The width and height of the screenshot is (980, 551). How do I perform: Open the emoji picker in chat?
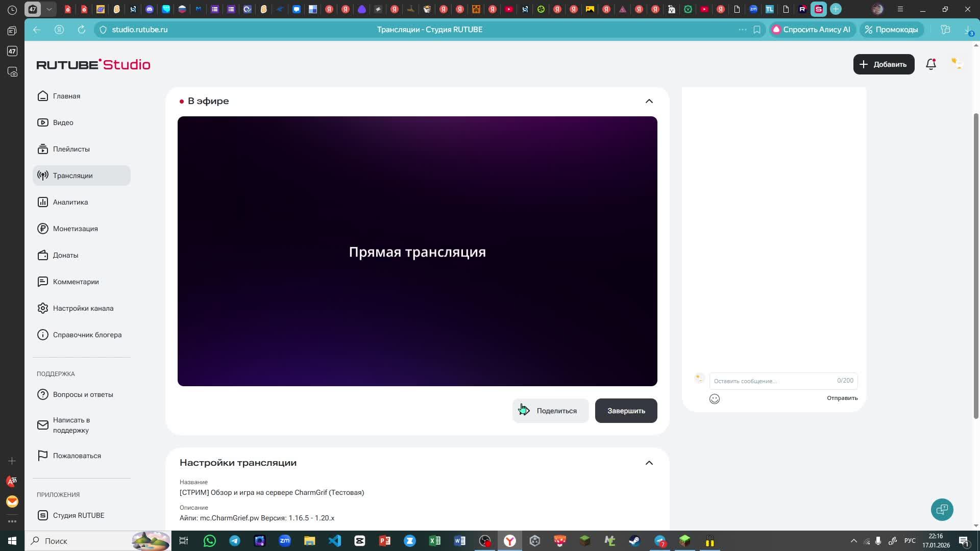coord(714,398)
